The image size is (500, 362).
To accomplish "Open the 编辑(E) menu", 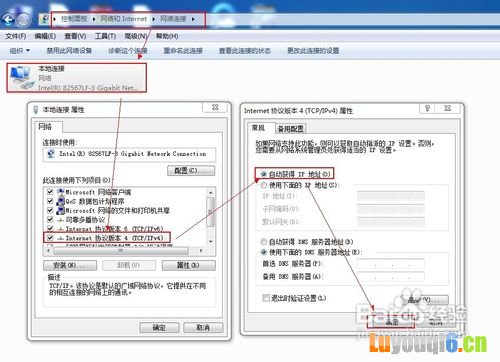I will point(45,36).
